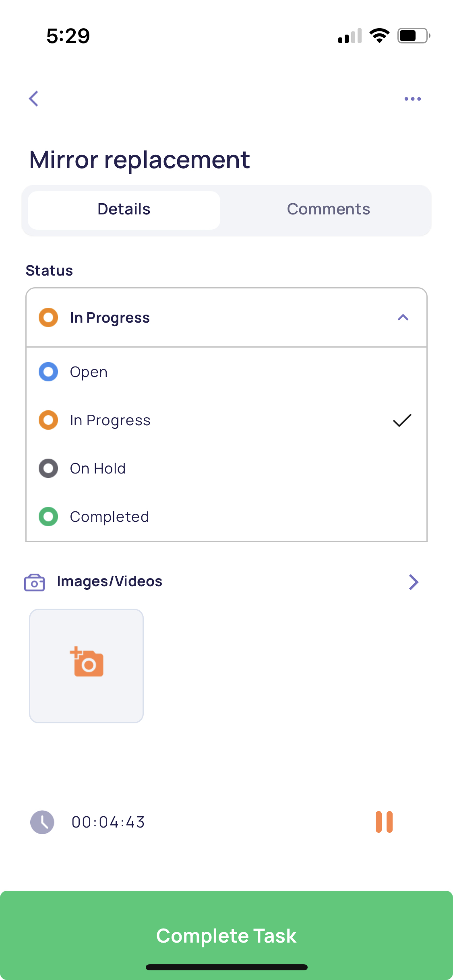This screenshot has width=453, height=980.
Task: Tap the battery icon in status bar
Action: [414, 36]
